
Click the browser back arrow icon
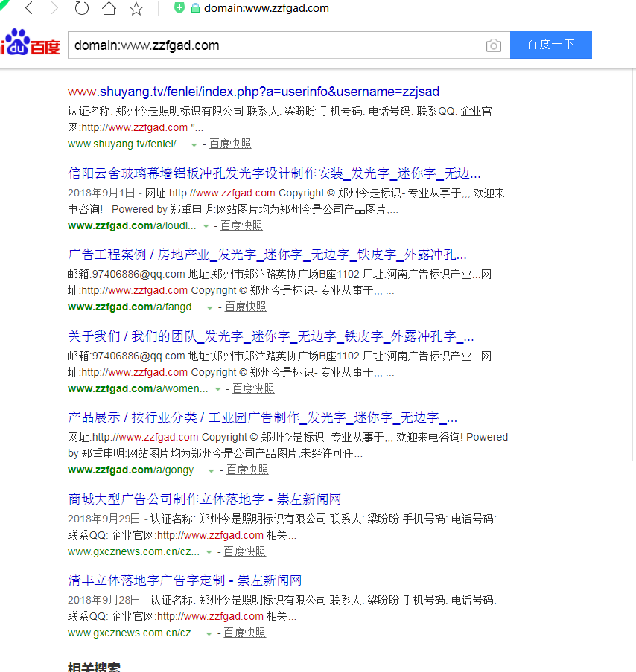click(28, 9)
